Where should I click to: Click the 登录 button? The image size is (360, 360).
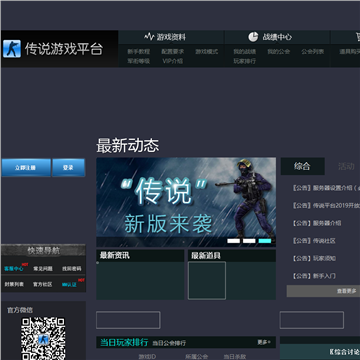[x=68, y=168]
